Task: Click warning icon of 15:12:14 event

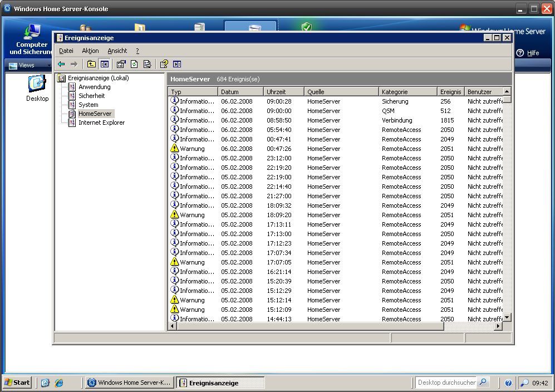Action: (174, 300)
